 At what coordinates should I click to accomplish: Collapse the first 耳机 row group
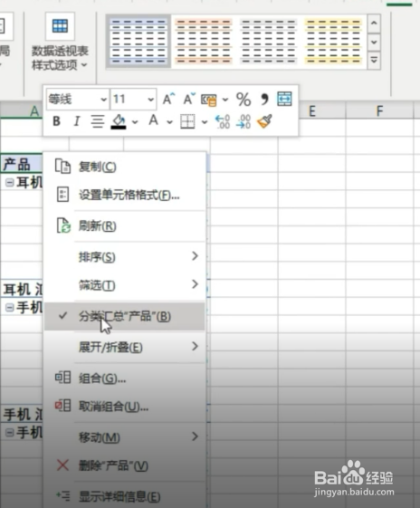[9, 183]
